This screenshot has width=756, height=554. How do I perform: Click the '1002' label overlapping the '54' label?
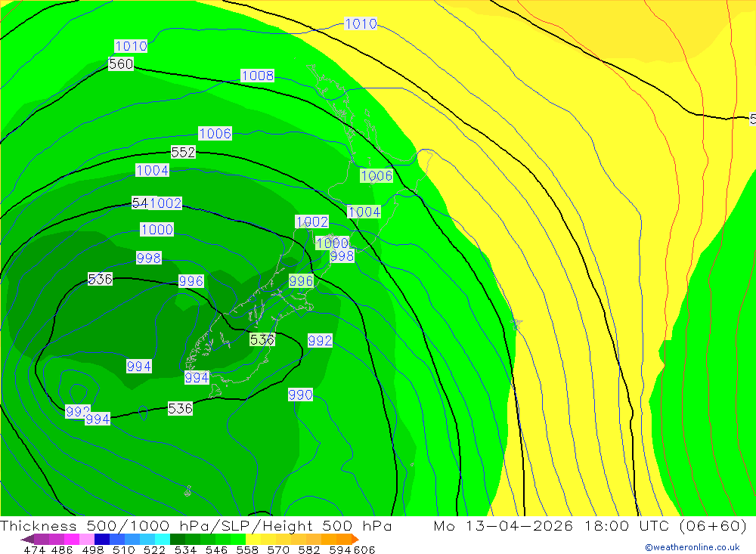coord(166,203)
